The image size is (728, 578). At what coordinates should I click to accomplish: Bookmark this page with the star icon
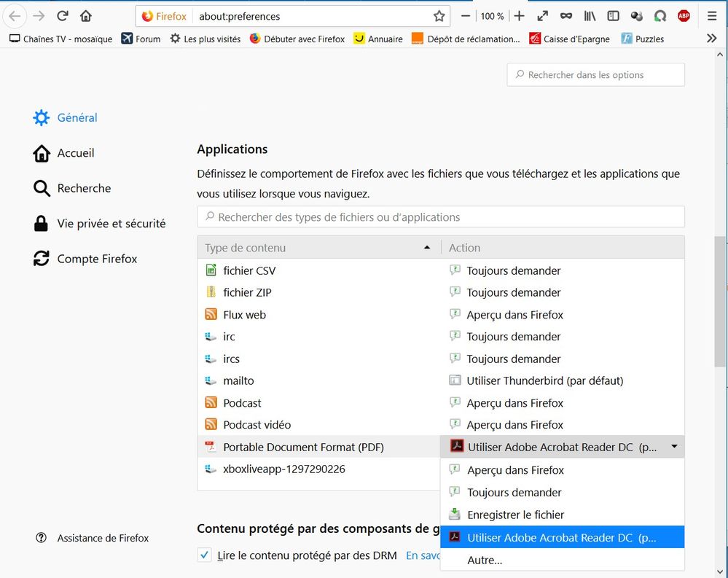tap(439, 16)
